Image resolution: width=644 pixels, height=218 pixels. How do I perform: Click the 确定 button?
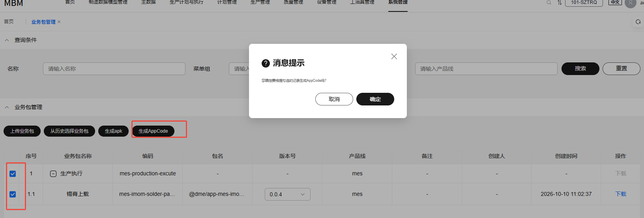375,99
